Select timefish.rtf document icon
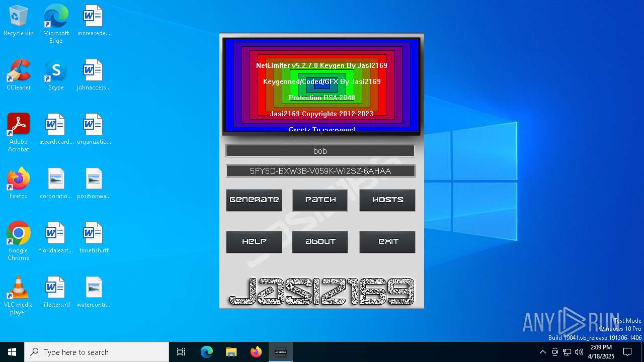This screenshot has width=644, height=362. point(94,238)
